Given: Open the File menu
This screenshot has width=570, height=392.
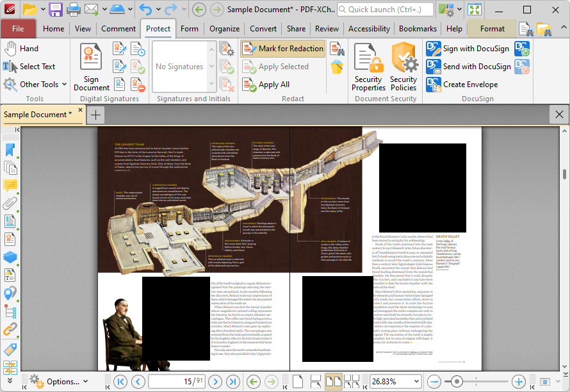Looking at the screenshot, I should coord(18,29).
